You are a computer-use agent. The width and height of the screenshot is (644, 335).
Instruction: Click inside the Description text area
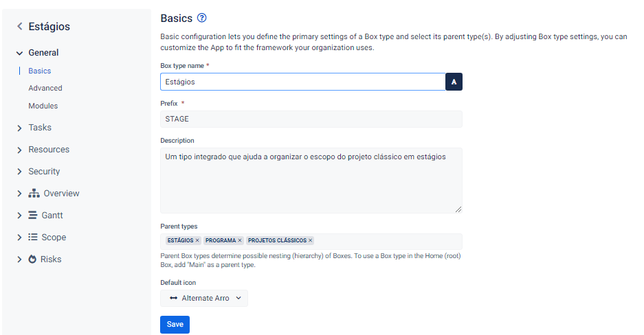[311, 181]
